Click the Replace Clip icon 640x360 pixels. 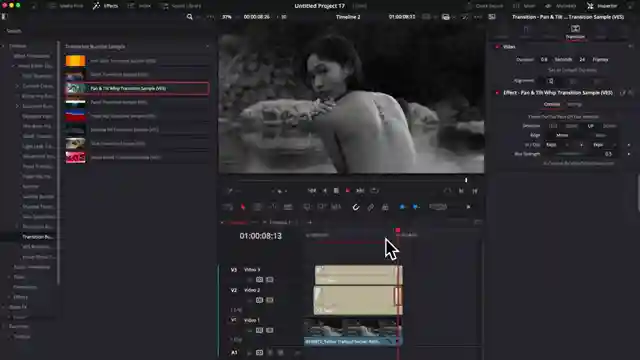click(x=336, y=207)
